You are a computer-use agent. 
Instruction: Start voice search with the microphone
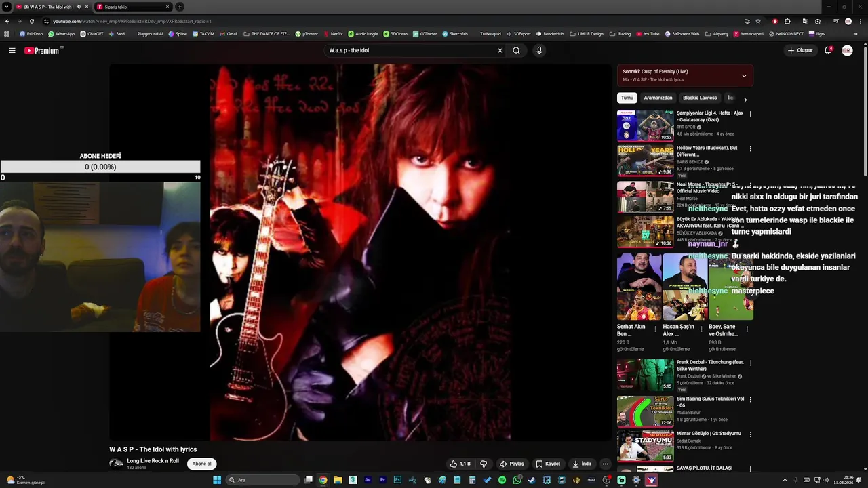coord(539,50)
